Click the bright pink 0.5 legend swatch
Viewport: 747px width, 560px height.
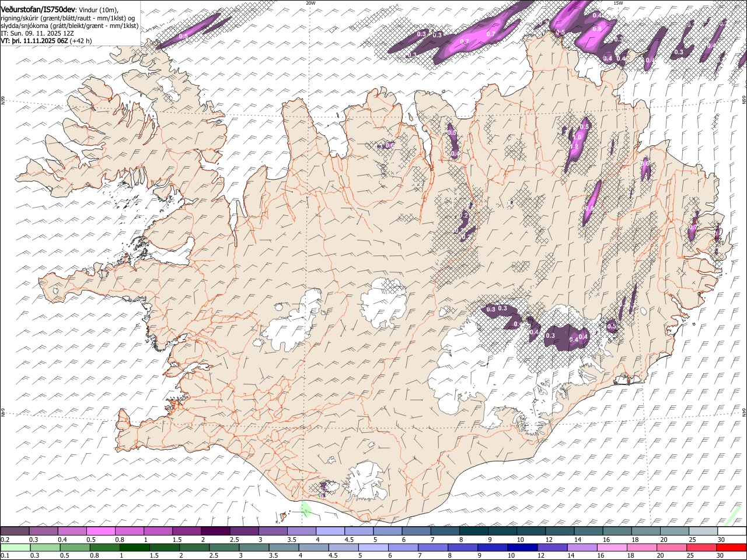point(100,531)
